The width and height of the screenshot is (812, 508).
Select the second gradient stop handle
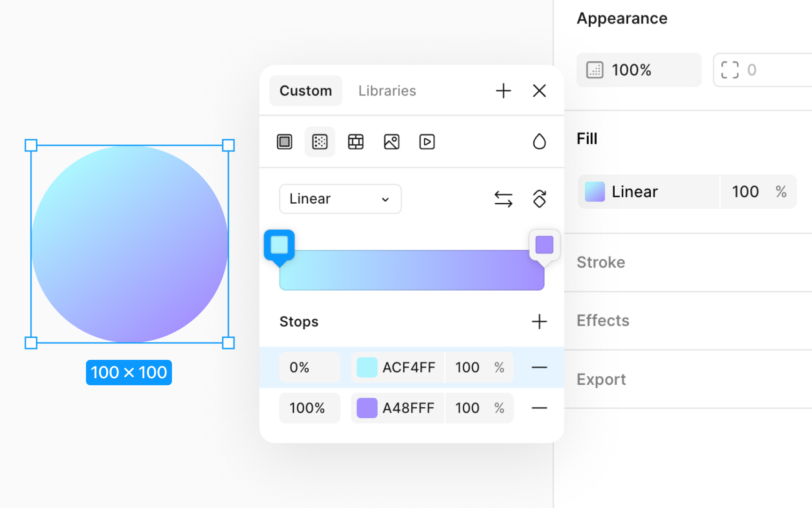[544, 244]
